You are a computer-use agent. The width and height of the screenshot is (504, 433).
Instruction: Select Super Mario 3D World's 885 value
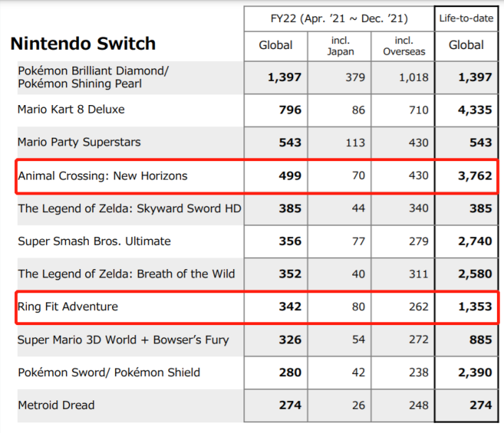click(480, 340)
